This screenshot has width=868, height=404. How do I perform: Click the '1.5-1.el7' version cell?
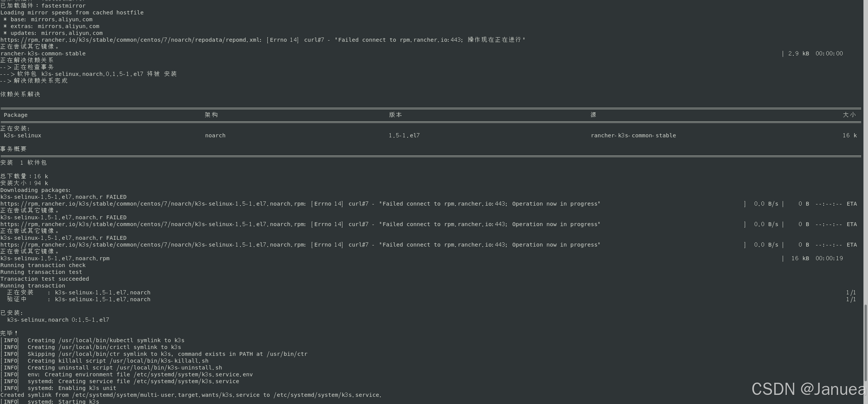404,135
